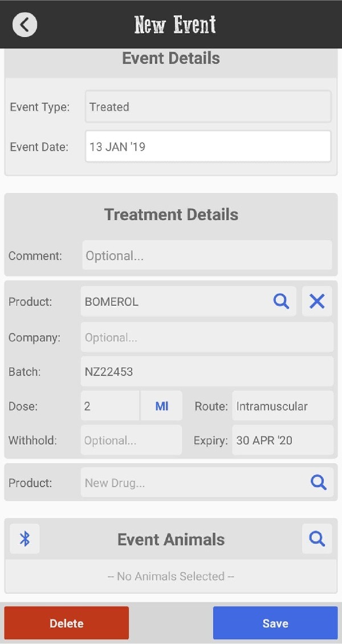
Task: Fill in the Withhold optional field
Action: [x=131, y=440]
